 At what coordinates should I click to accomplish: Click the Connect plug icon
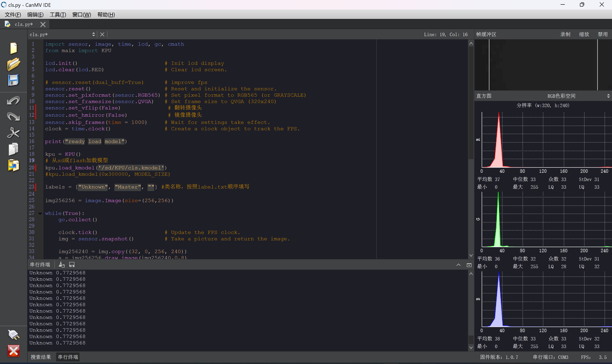tap(13, 335)
